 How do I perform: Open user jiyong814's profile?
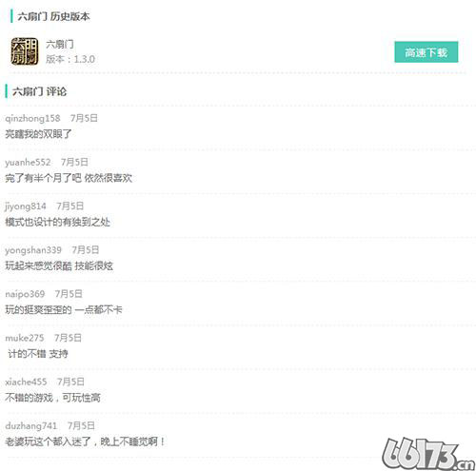(x=26, y=206)
